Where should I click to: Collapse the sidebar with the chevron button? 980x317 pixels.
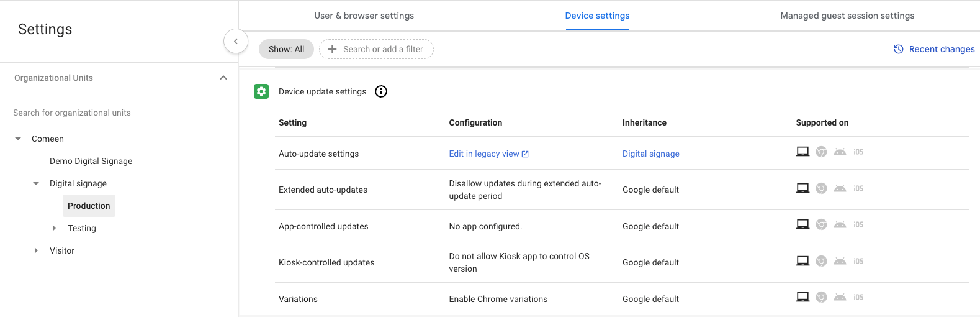pyautogui.click(x=236, y=42)
